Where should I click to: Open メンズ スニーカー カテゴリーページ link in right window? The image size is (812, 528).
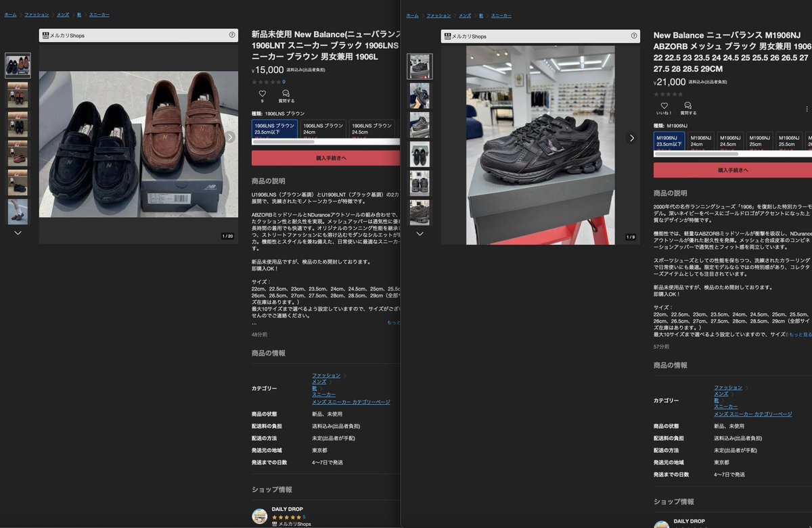753,414
